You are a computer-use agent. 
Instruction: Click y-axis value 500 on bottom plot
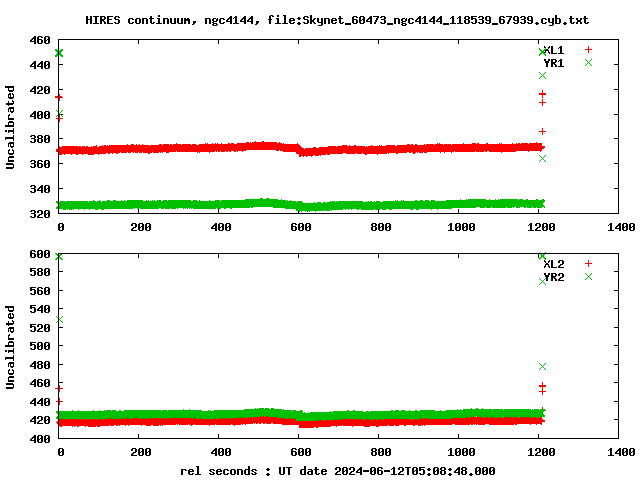coord(40,346)
